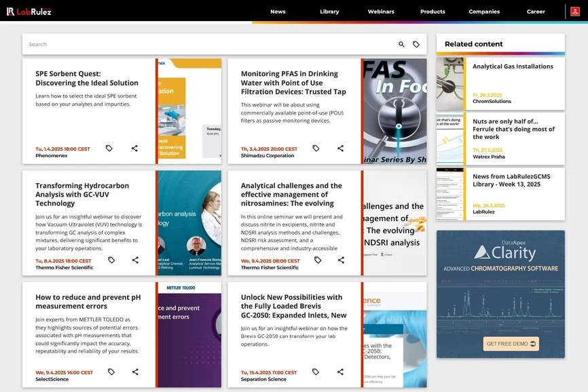Click Related content heading
This screenshot has width=588, height=392.
pyautogui.click(x=474, y=44)
